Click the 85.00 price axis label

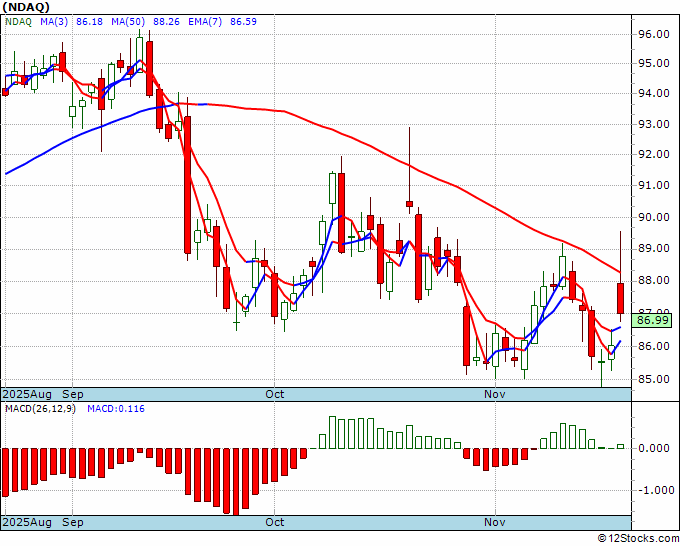coord(654,379)
